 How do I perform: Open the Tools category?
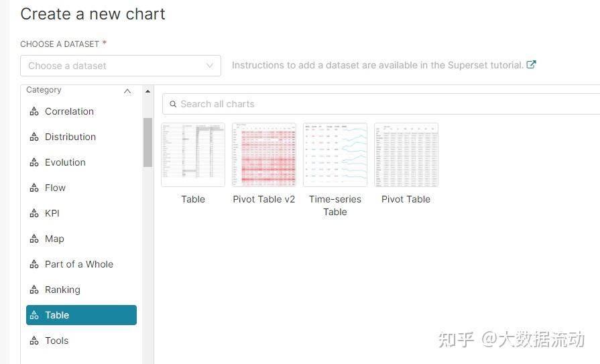pyautogui.click(x=56, y=341)
